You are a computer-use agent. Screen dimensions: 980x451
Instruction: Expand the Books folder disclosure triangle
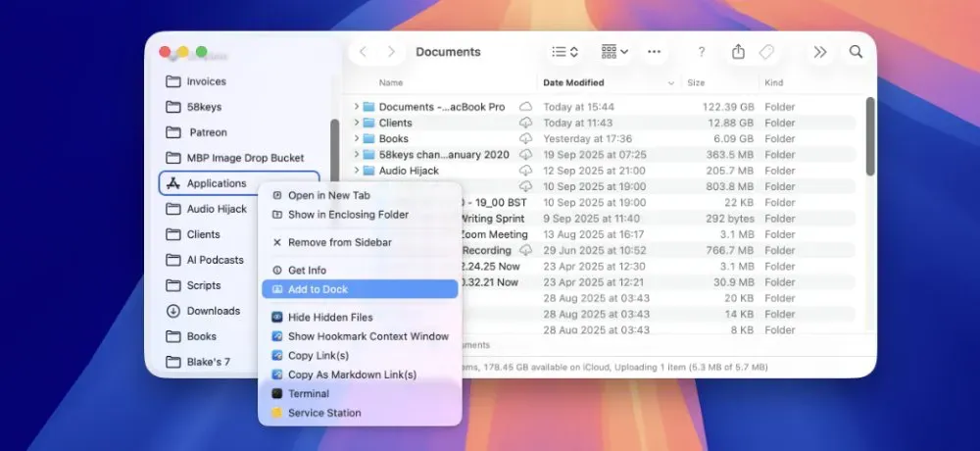[x=357, y=139]
